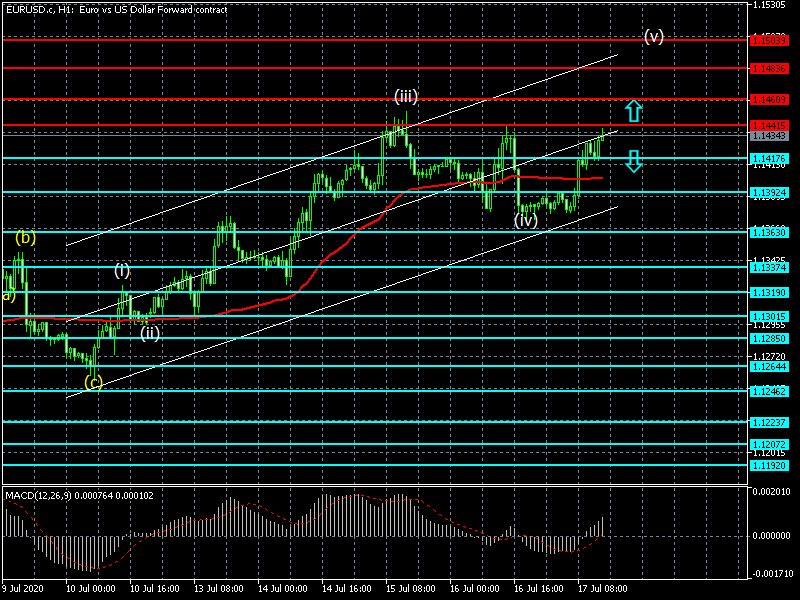800x600 pixels.
Task: Click the 10 Jul 16:00 time axis label
Action: tap(156, 588)
